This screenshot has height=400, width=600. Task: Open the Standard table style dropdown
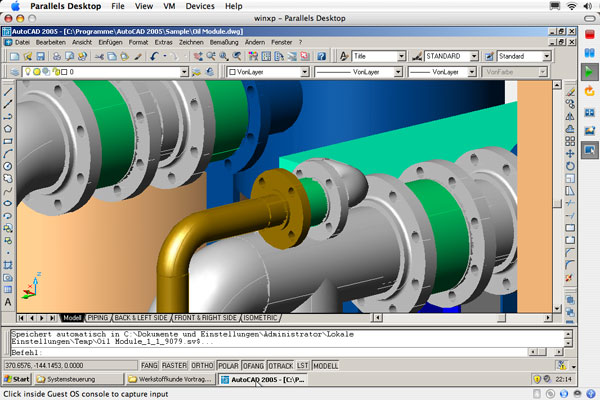(x=547, y=56)
